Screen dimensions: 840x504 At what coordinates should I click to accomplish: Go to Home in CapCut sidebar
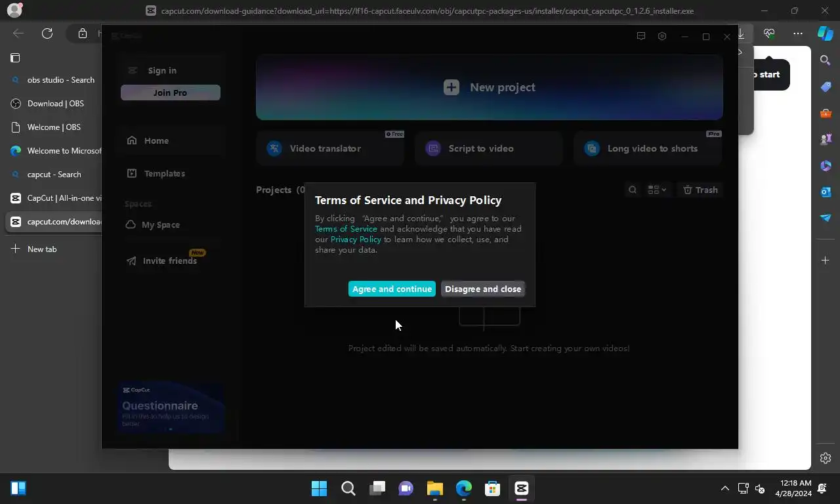point(171,140)
